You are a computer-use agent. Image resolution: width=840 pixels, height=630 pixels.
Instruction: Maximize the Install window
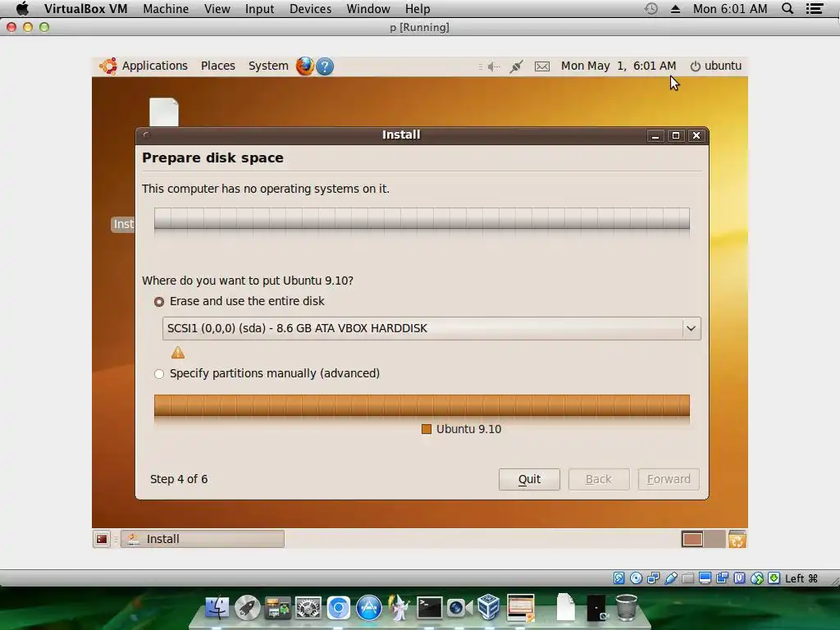tap(676, 135)
